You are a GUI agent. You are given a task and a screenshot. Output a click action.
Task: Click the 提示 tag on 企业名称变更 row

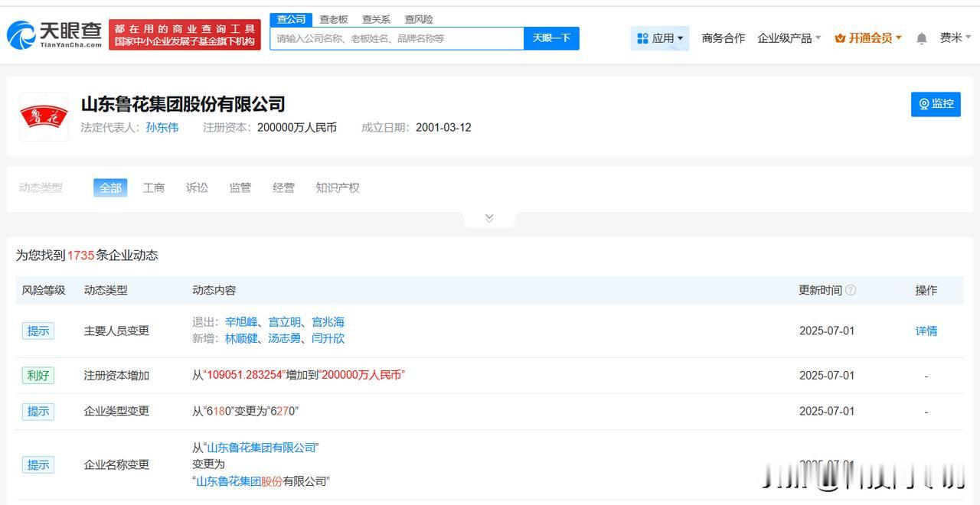pyautogui.click(x=38, y=465)
